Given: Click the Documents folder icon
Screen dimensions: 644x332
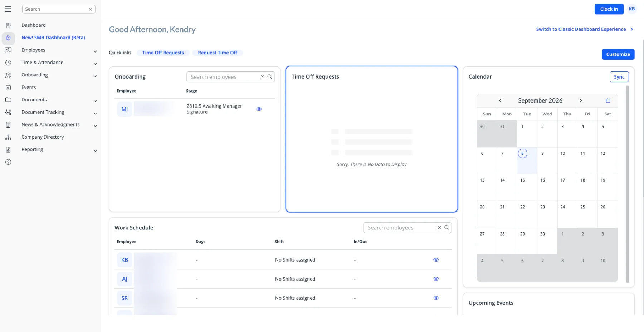Looking at the screenshot, I should [9, 100].
